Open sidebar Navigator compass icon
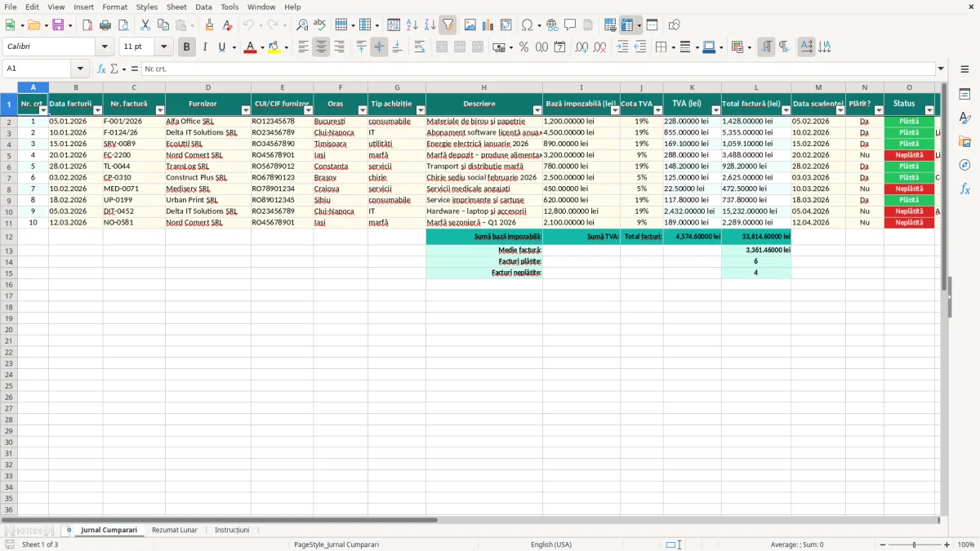The height and width of the screenshot is (551, 980). pyautogui.click(x=964, y=165)
